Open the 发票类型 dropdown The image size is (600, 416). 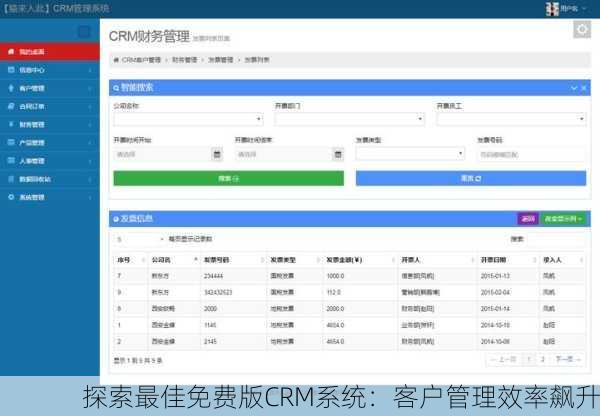coord(410,154)
